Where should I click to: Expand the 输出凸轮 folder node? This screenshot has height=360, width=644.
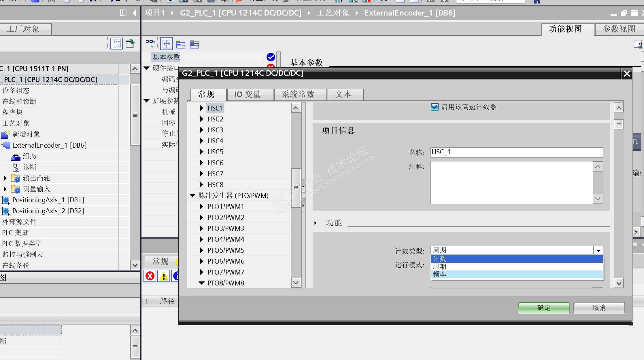point(5,178)
